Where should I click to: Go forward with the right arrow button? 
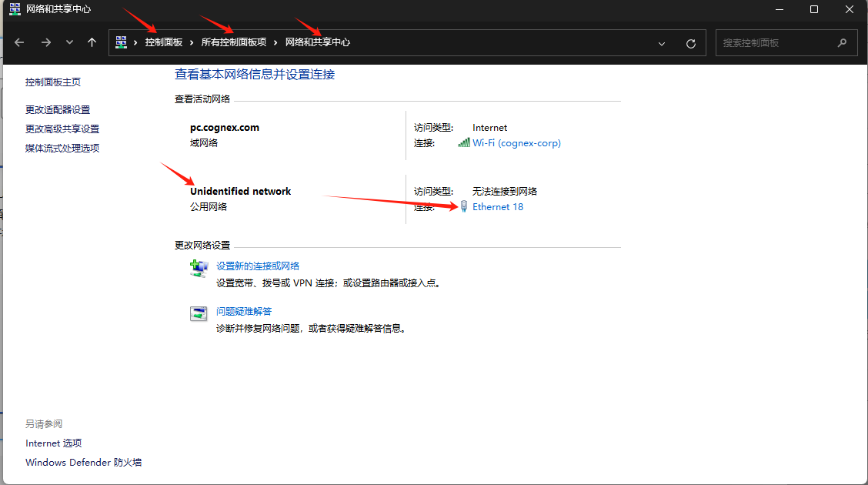[x=46, y=42]
